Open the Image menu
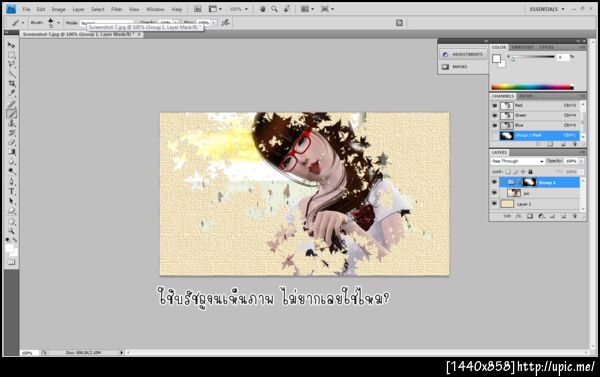The height and width of the screenshot is (377, 600). coord(59,9)
